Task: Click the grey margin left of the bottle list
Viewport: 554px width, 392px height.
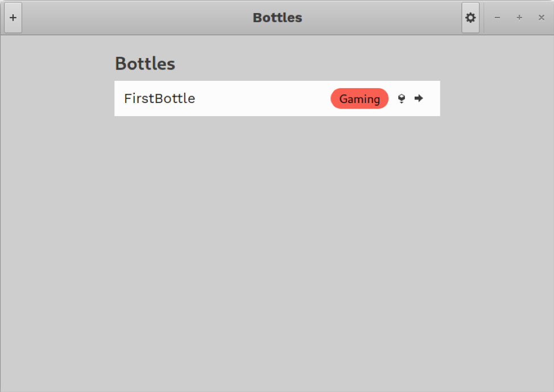Action: (57, 212)
